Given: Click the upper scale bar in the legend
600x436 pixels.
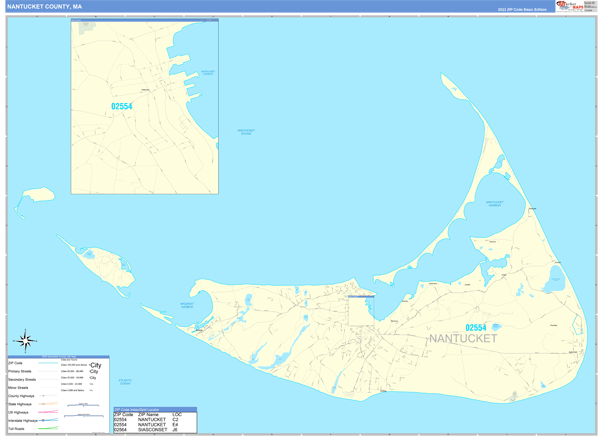Looking at the screenshot, I should 83,405.
